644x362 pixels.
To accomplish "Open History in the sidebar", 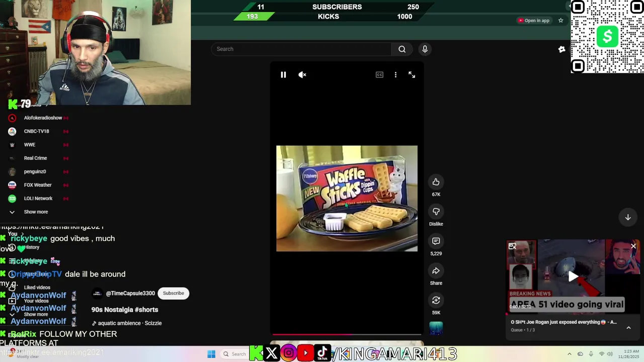I will (32, 247).
